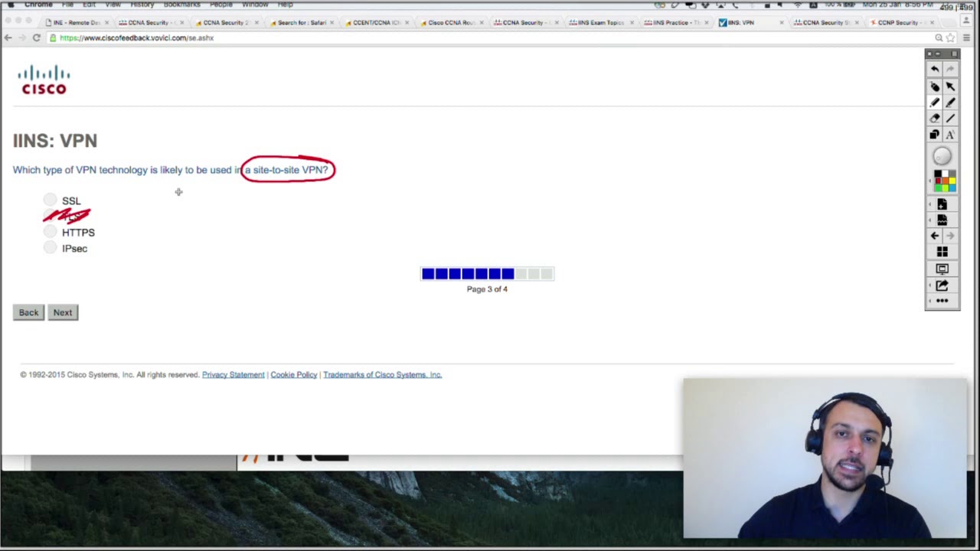Open Chrome's hamburger menu
Screen dimensions: 980x551
967,37
